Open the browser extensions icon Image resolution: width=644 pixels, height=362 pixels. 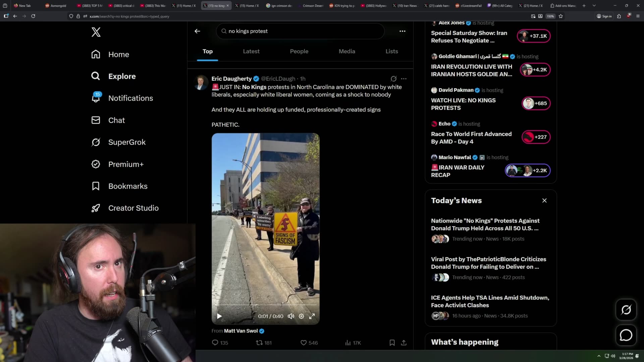619,16
